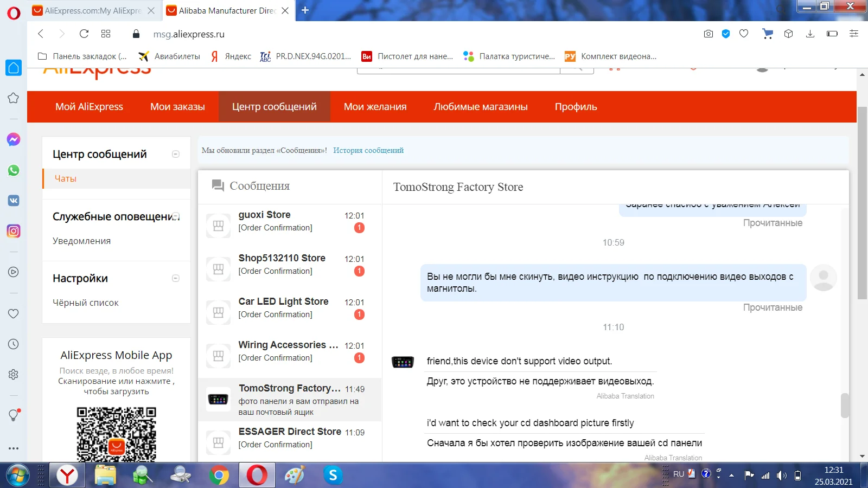The image size is (868, 488).
Task: Open the Opera main menu logo
Action: tap(14, 13)
